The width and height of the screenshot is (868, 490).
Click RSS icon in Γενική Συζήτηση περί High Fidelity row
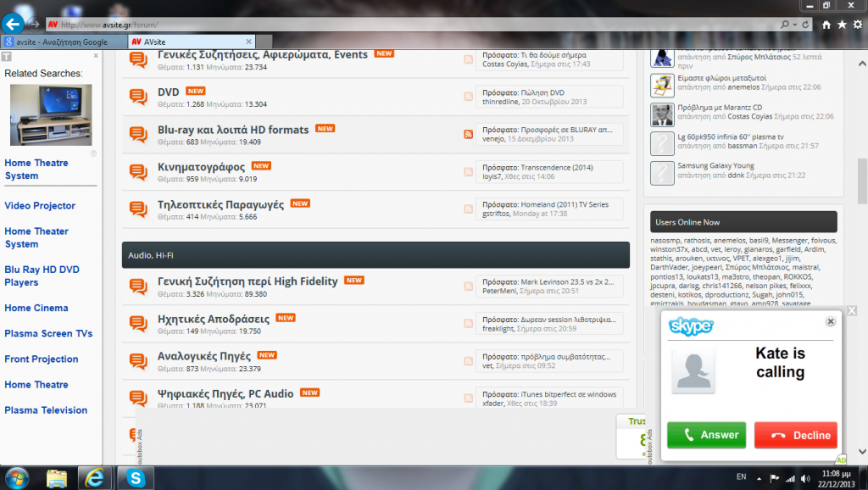click(468, 287)
